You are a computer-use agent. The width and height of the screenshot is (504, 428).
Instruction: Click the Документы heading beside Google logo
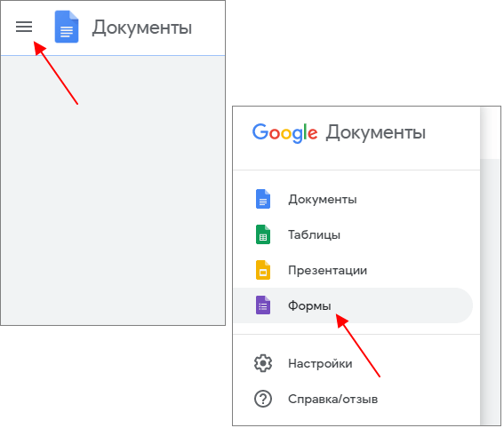(x=376, y=132)
